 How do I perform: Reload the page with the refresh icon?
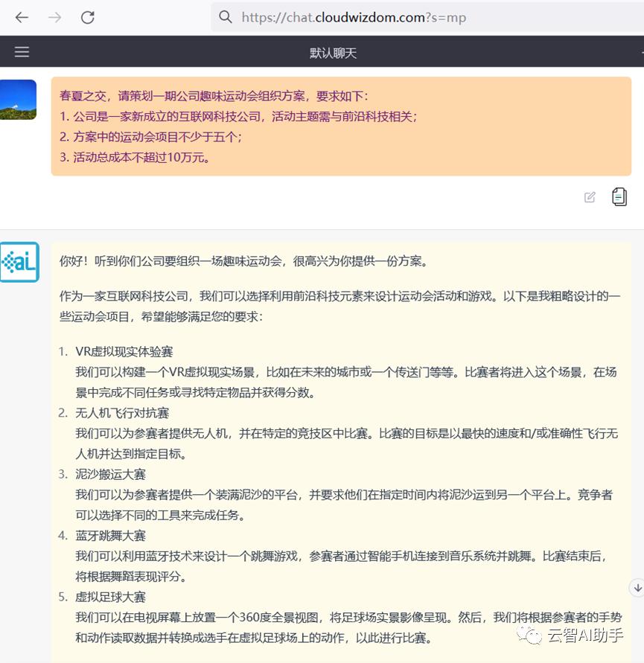click(x=87, y=17)
